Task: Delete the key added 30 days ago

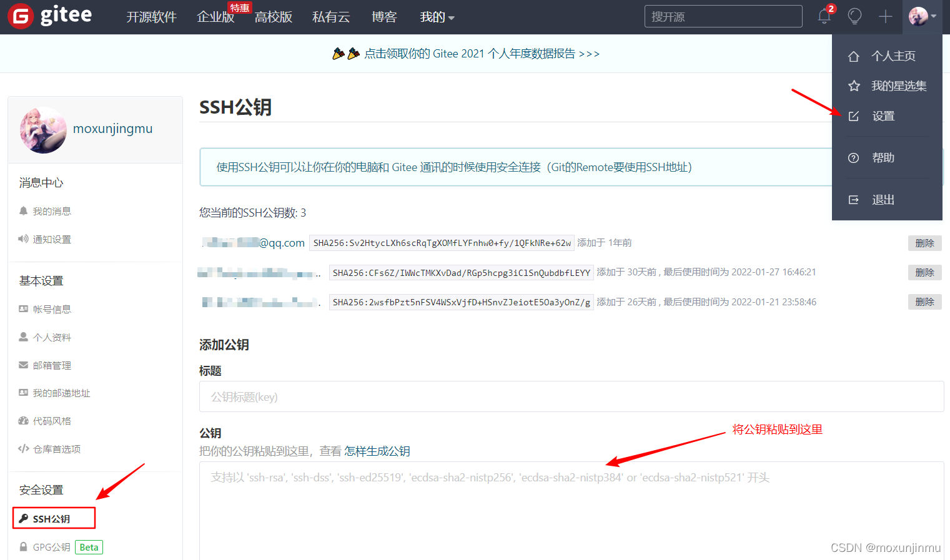Action: 924,273
